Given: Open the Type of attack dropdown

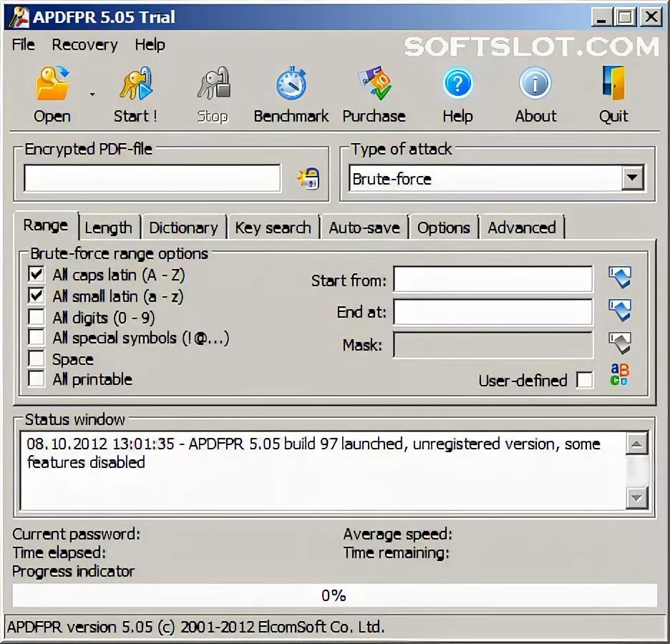Looking at the screenshot, I should click(x=632, y=177).
